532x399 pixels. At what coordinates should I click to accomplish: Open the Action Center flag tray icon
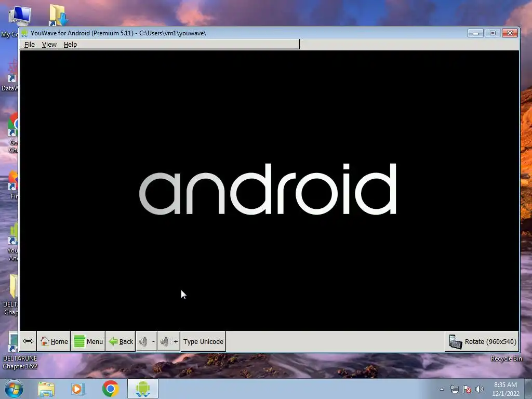coord(467,389)
